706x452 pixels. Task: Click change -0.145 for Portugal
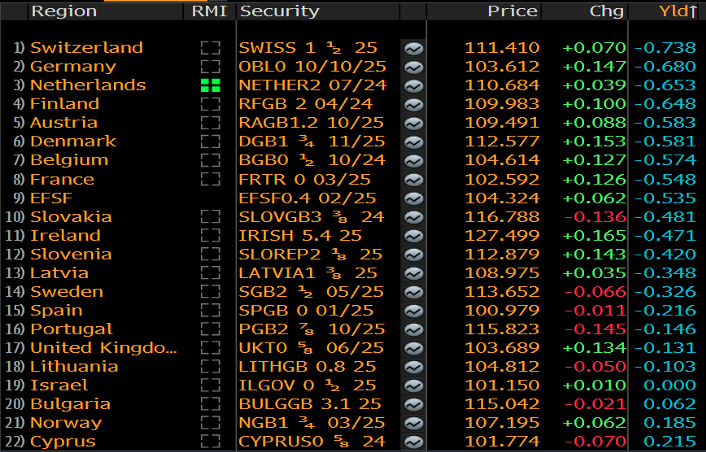[595, 329]
